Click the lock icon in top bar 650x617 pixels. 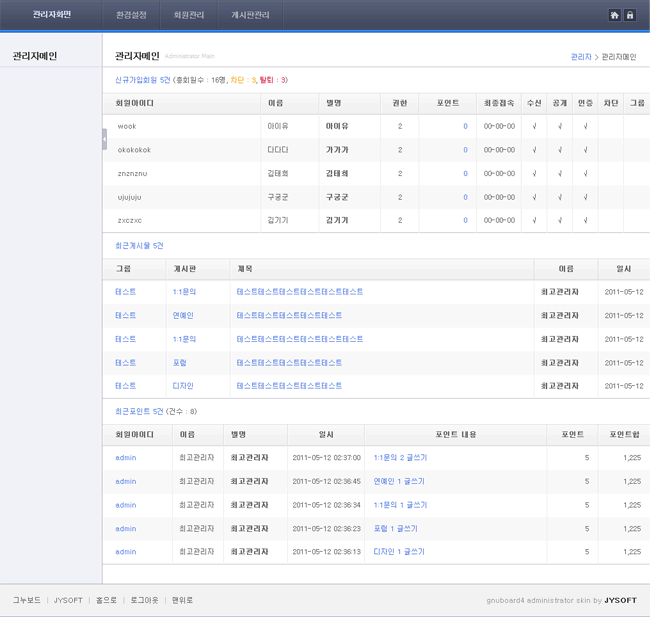pyautogui.click(x=630, y=15)
